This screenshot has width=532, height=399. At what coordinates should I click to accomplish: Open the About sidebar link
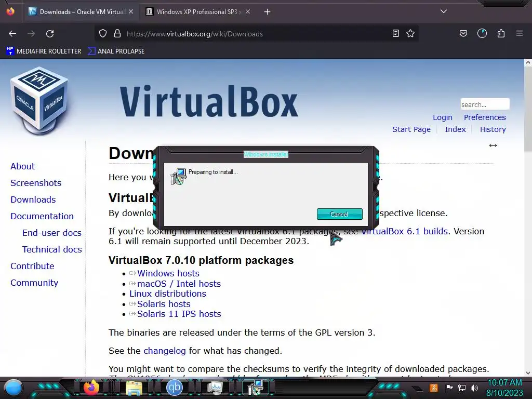point(22,166)
